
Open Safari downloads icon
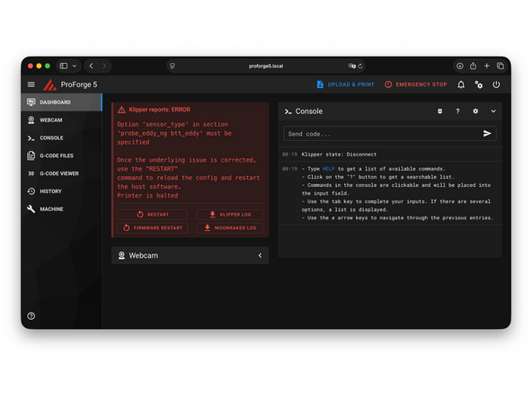pyautogui.click(x=460, y=66)
